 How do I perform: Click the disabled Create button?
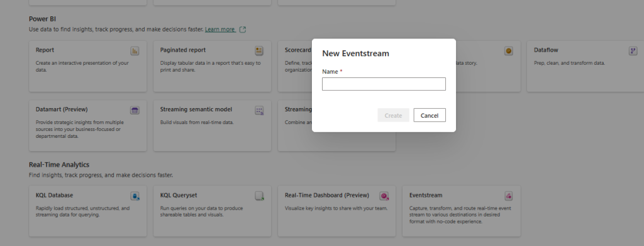point(394,115)
